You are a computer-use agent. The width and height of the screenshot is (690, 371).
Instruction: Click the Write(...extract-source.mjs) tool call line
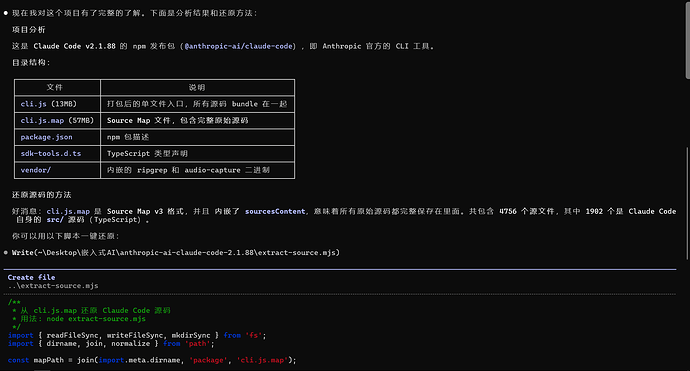point(176,253)
